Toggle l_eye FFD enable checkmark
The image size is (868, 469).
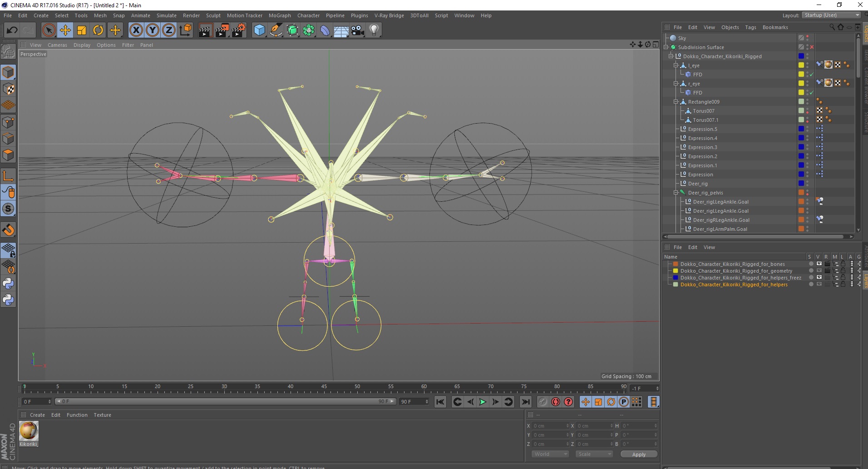(x=812, y=75)
